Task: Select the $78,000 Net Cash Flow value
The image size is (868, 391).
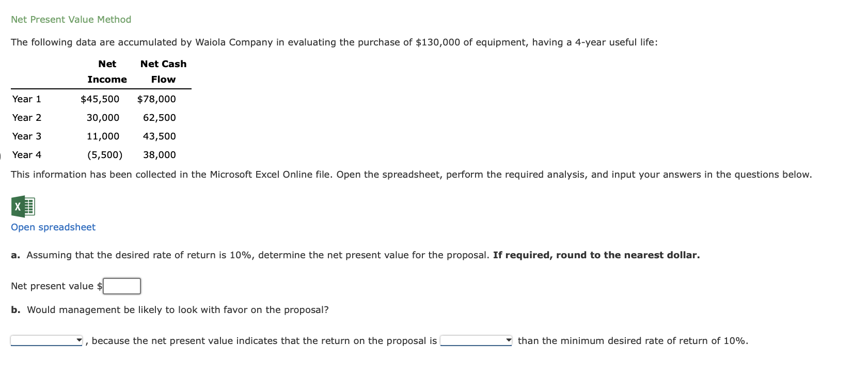Action: pyautogui.click(x=156, y=99)
